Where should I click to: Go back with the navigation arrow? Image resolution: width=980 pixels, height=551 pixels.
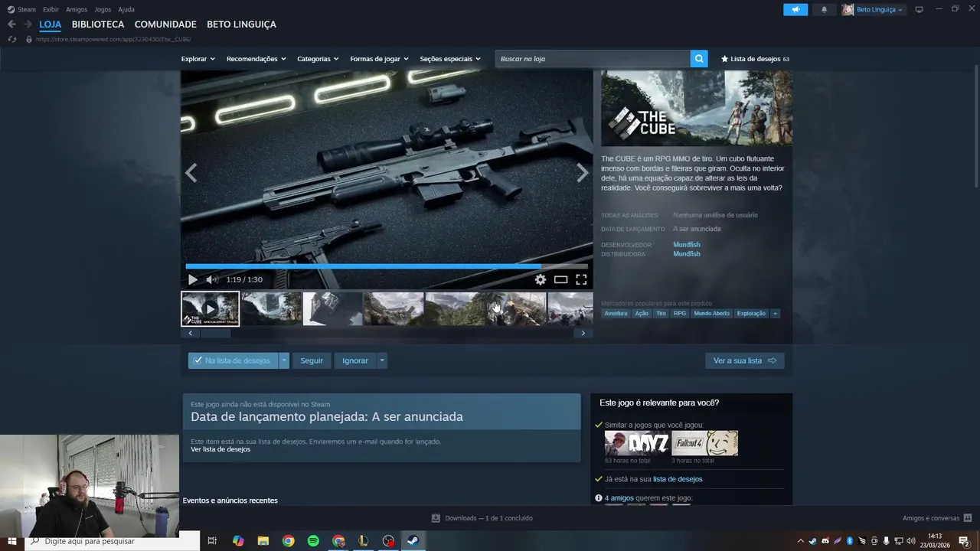tap(11, 24)
